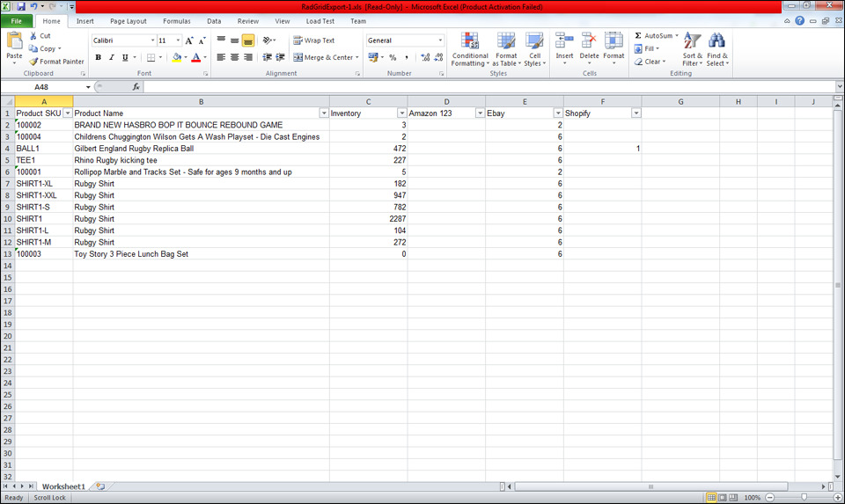
Task: Click the Increase Decimal icon
Action: click(x=425, y=57)
